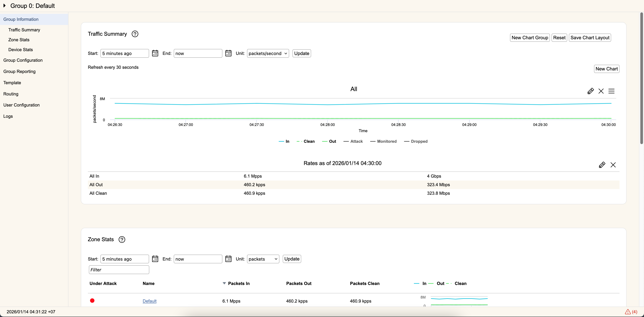Click the page vertical scrollbar

(641, 78)
